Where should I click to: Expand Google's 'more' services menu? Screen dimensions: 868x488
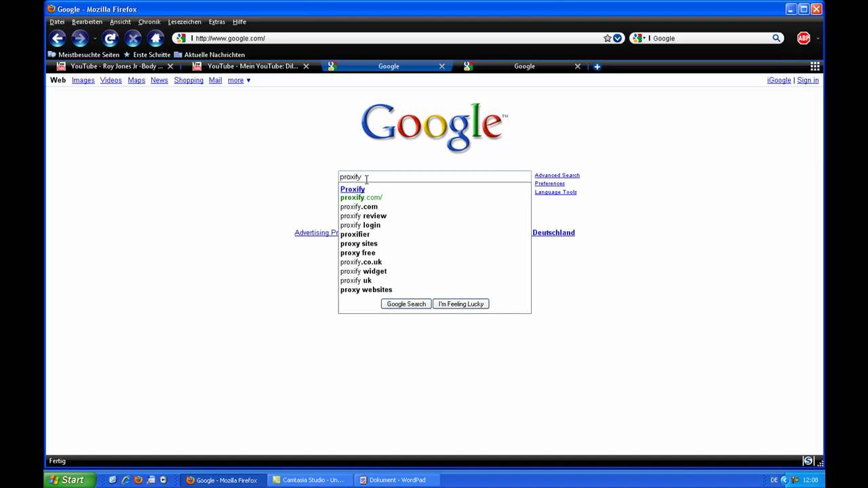pyautogui.click(x=239, y=80)
